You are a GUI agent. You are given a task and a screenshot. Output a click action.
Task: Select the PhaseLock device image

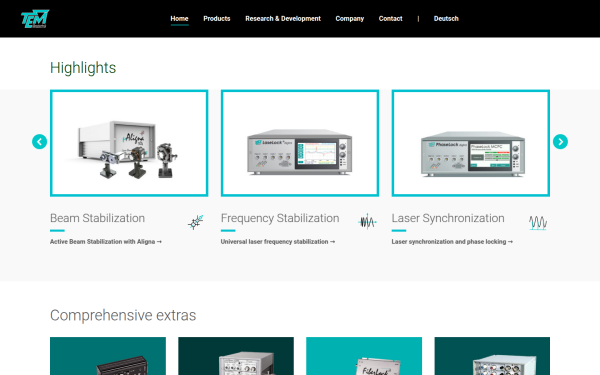pos(471,143)
